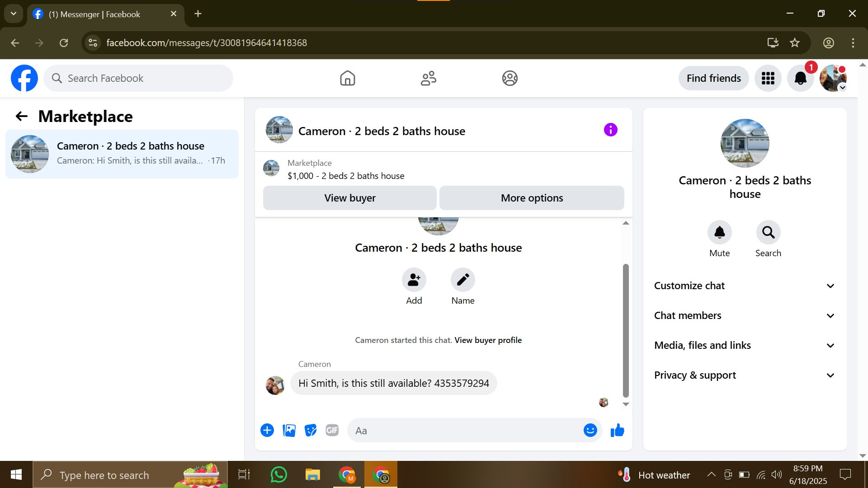868x488 pixels.
Task: Open the emoji picker
Action: pos(590,430)
